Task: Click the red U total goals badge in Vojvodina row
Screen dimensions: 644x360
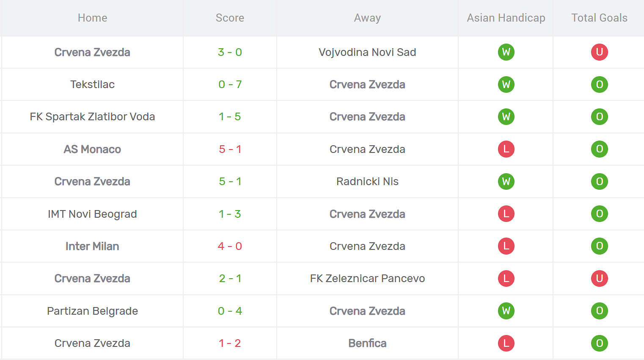Action: (599, 52)
